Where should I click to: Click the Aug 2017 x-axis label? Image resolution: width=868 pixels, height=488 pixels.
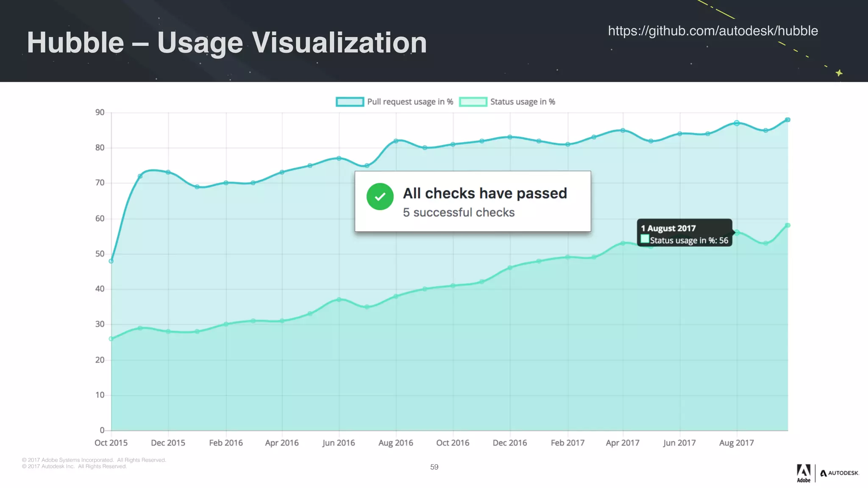tap(736, 443)
